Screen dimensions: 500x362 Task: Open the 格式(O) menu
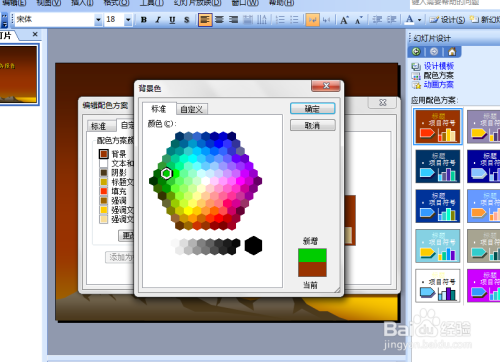tap(116, 3)
